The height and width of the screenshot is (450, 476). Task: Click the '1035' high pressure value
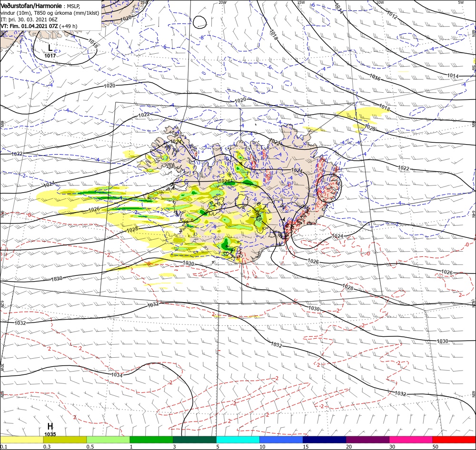50,434
